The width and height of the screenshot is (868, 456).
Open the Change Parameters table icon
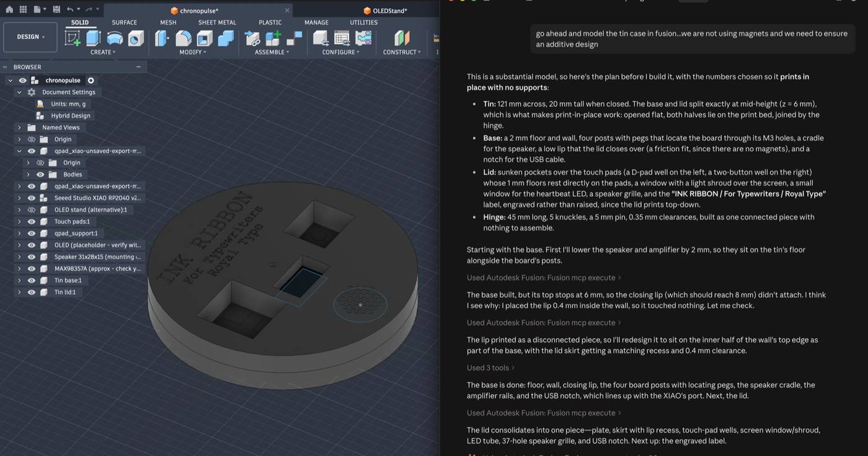point(342,38)
